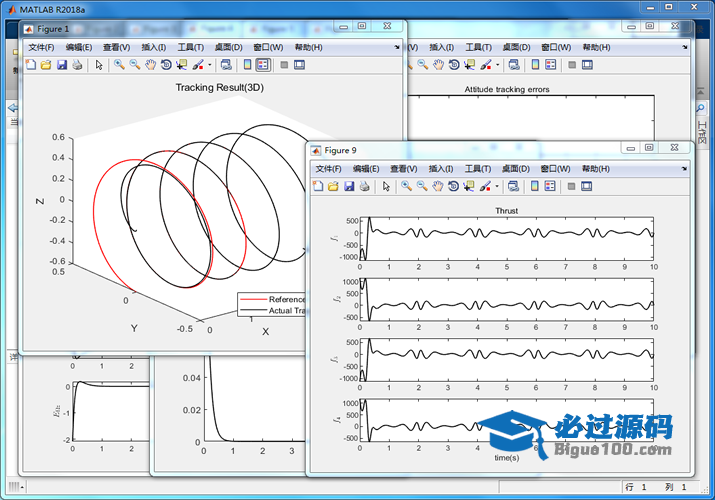
Task: Expand brush color dropdown arrow in Figure 1
Action: (209, 65)
